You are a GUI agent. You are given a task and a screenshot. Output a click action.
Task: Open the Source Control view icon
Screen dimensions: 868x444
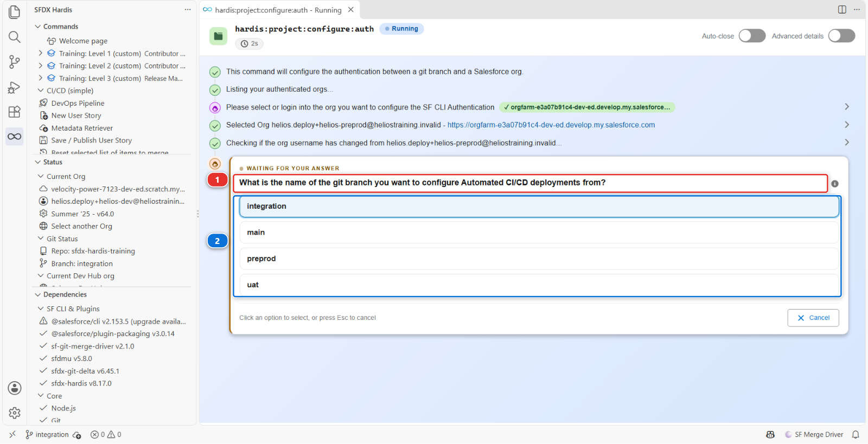click(15, 62)
